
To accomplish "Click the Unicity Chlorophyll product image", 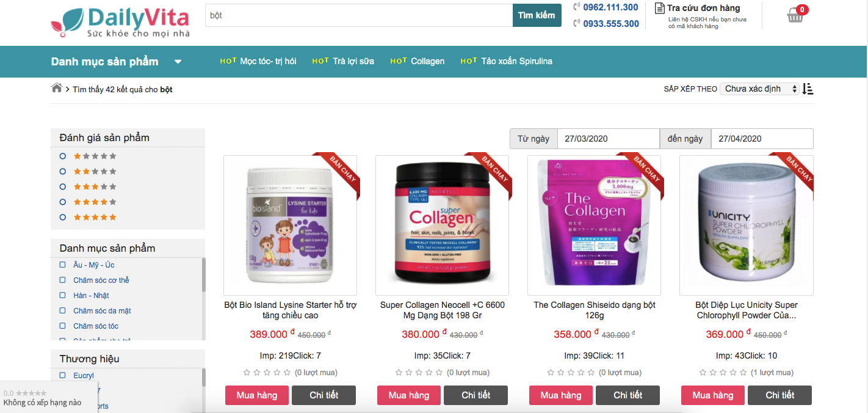I will coord(747,225).
